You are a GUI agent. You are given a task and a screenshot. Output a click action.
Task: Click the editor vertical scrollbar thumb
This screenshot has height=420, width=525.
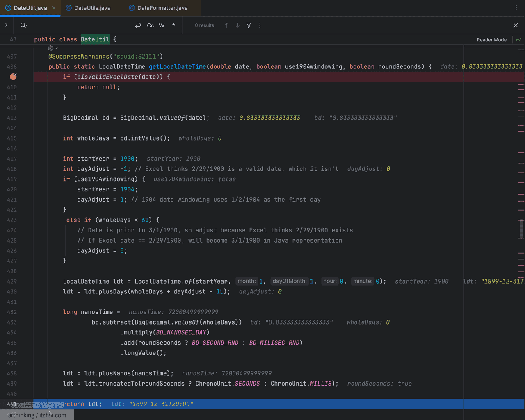[521, 228]
